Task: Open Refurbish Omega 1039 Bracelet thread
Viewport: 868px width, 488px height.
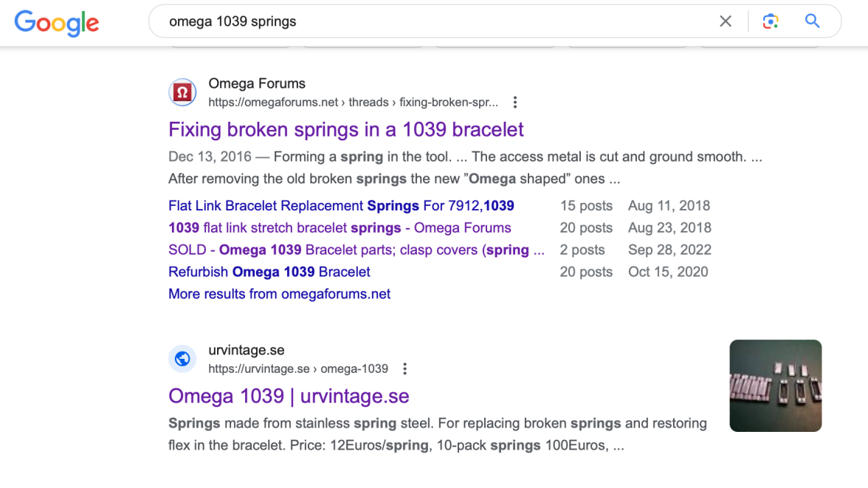Action: (x=269, y=272)
